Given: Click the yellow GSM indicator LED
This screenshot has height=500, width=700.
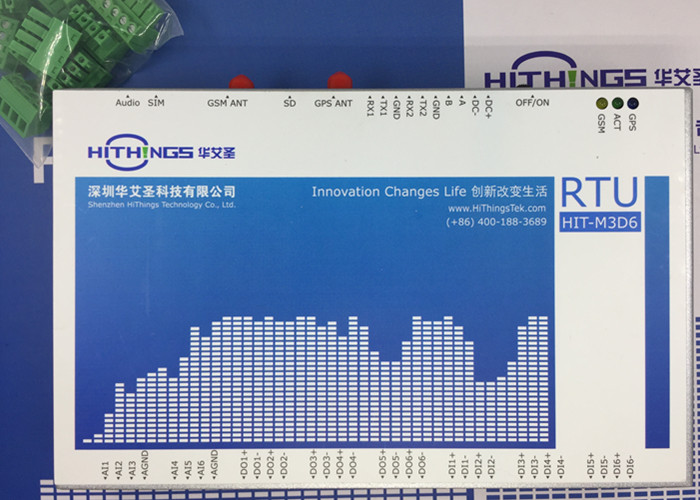Looking at the screenshot, I should coord(601,104).
